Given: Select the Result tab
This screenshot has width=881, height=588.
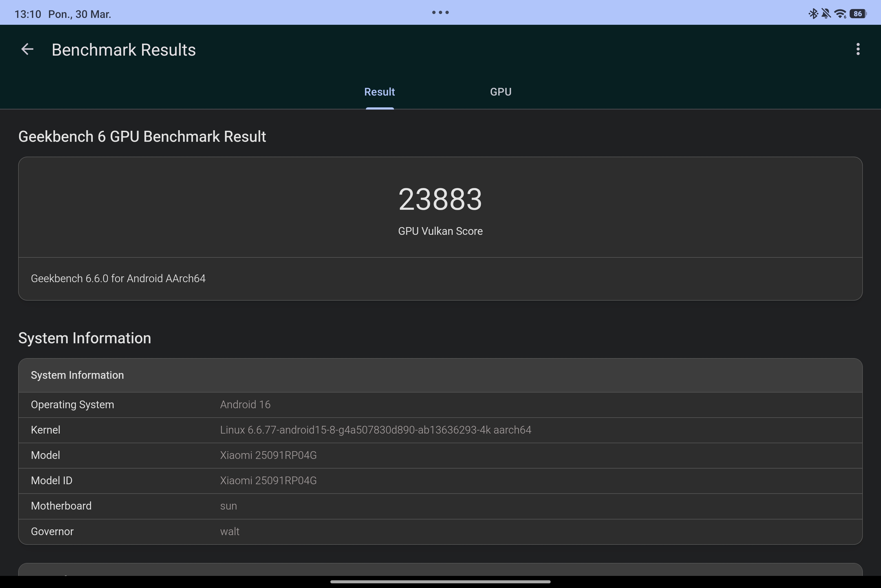Looking at the screenshot, I should (x=379, y=92).
